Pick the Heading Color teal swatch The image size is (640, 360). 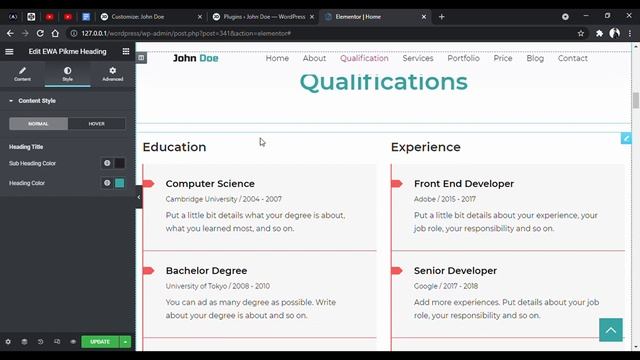tap(120, 183)
